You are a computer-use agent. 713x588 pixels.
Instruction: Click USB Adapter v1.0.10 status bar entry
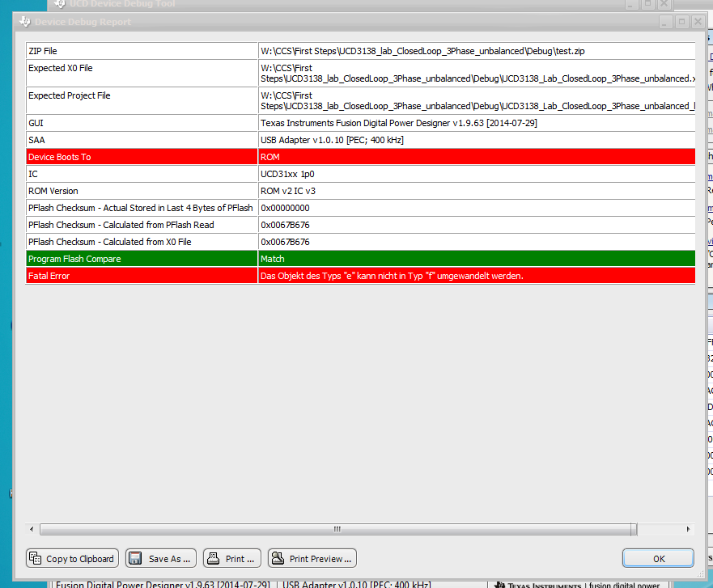[x=356, y=585]
